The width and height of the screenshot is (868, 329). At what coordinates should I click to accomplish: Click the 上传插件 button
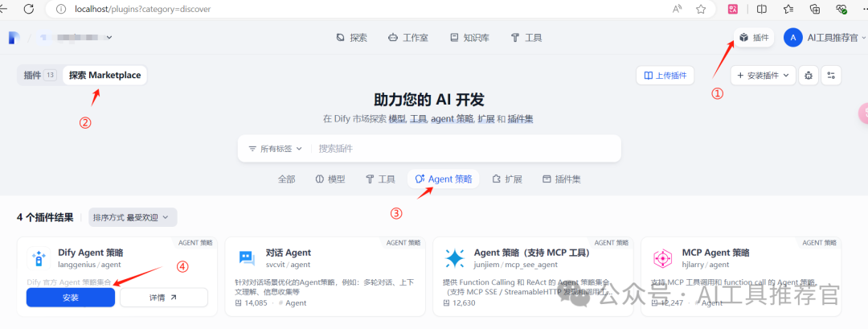coord(665,76)
